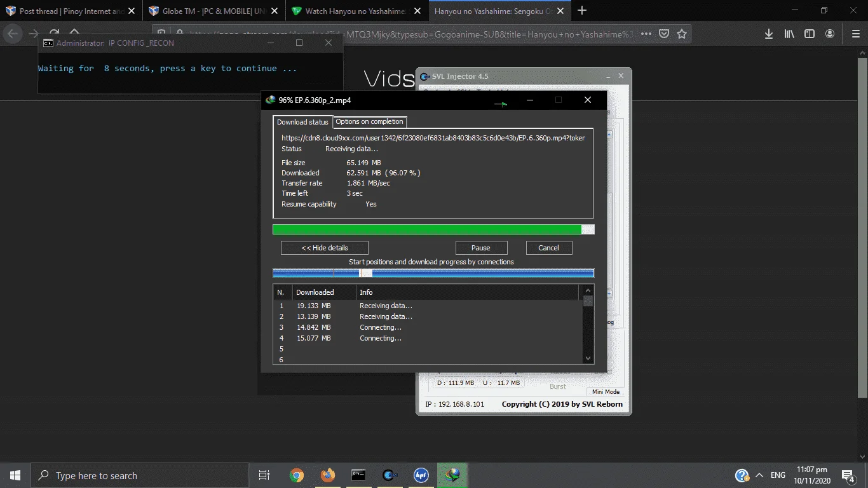This screenshot has height=488, width=868.
Task: Open the HPI app from the taskbar
Action: [x=421, y=475]
